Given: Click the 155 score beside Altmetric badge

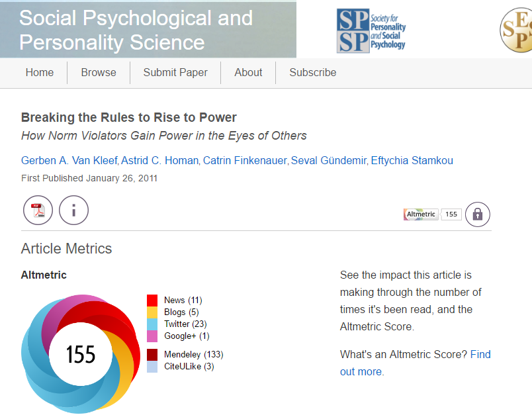Looking at the screenshot, I should point(451,214).
